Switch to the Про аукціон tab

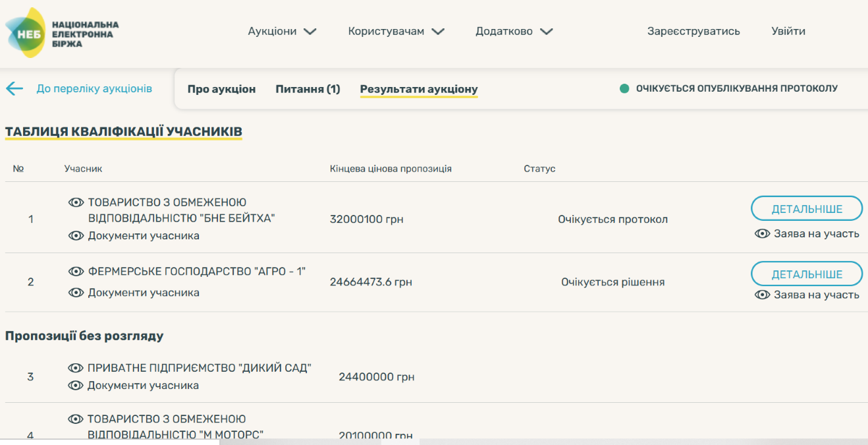coord(221,89)
